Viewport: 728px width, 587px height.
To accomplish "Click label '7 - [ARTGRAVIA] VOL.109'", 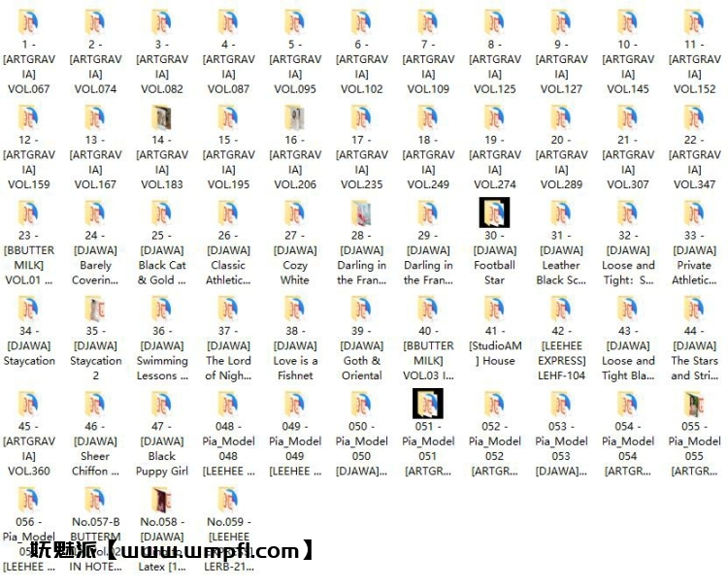I will pyautogui.click(x=428, y=66).
